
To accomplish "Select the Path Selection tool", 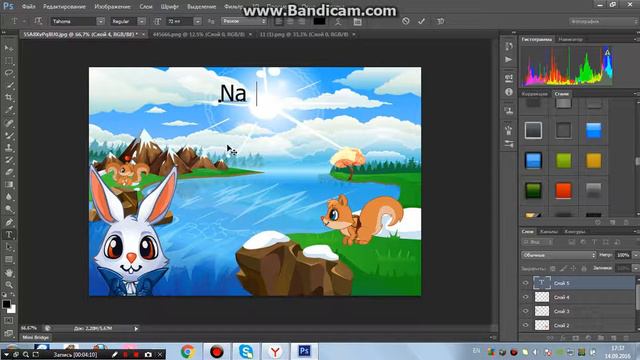I will pos(9,247).
